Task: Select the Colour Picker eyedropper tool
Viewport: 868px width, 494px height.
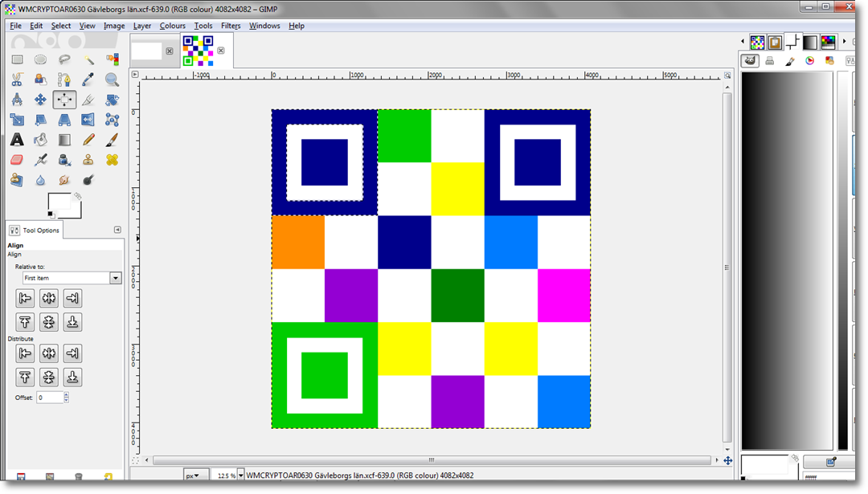Action: point(88,80)
